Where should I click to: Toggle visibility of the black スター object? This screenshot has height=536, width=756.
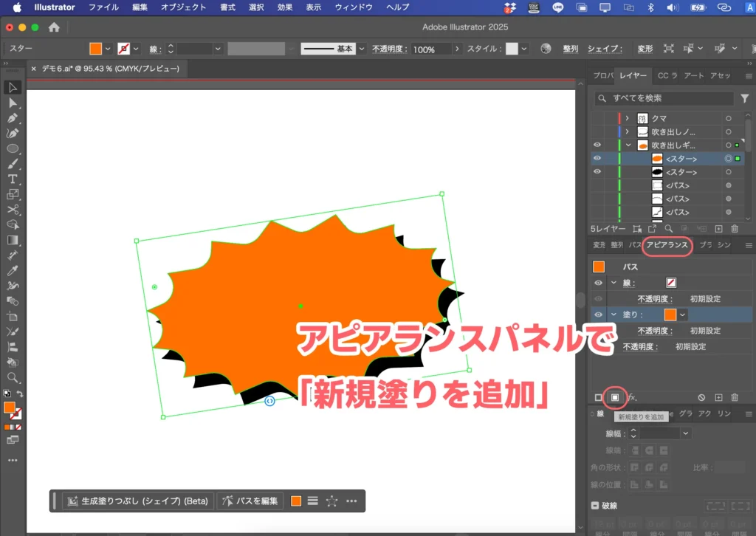[x=597, y=171]
